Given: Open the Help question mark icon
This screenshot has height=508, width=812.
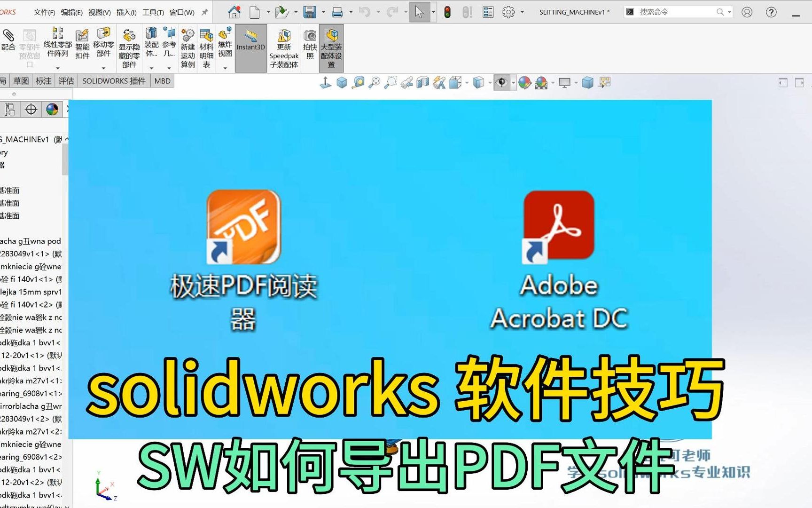Looking at the screenshot, I should 771,12.
